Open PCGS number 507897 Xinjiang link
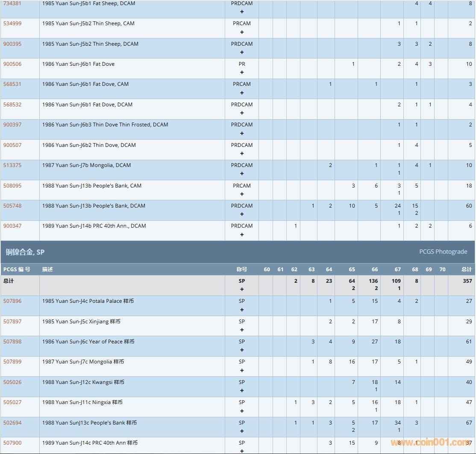 pyautogui.click(x=12, y=322)
